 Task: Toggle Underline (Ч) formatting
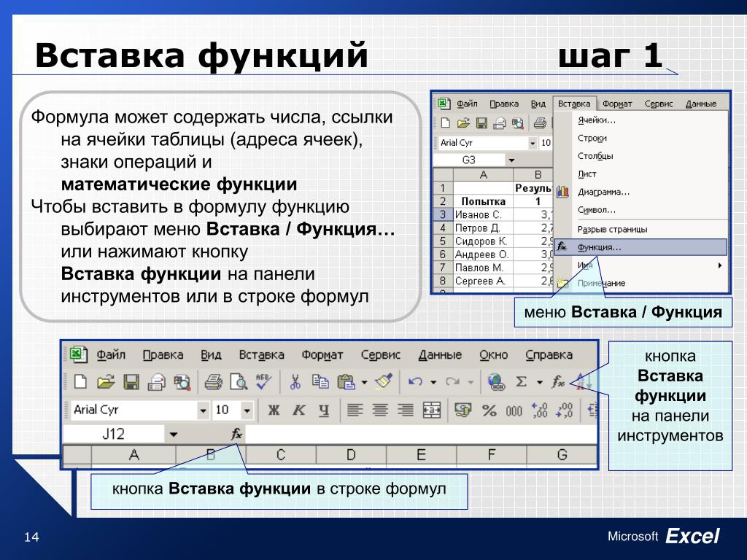pos(324,411)
